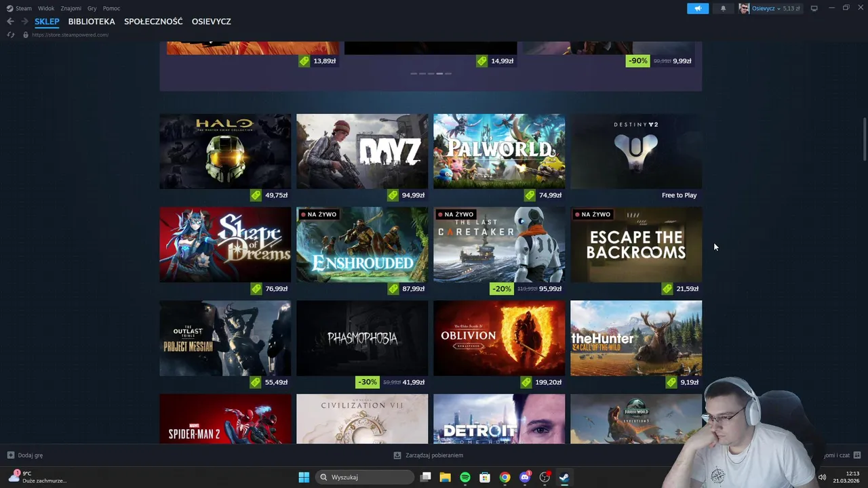Open the OSIEVYCZ profile tab

click(x=212, y=22)
